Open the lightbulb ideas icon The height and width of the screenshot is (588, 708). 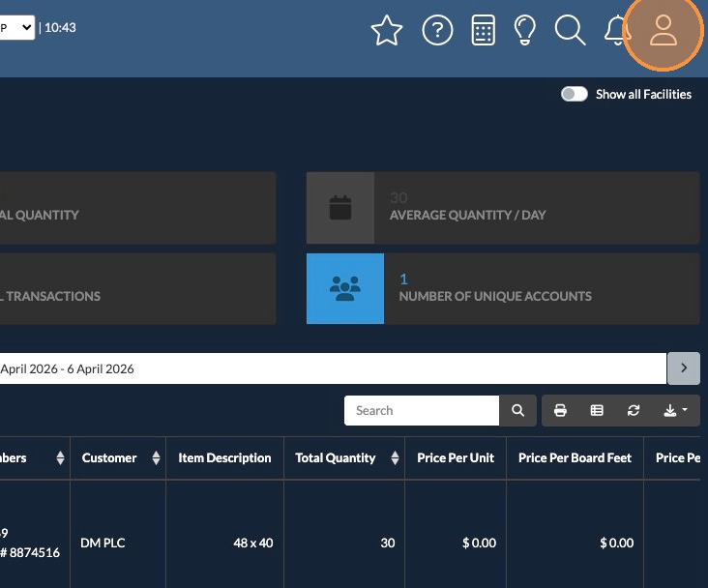click(524, 30)
